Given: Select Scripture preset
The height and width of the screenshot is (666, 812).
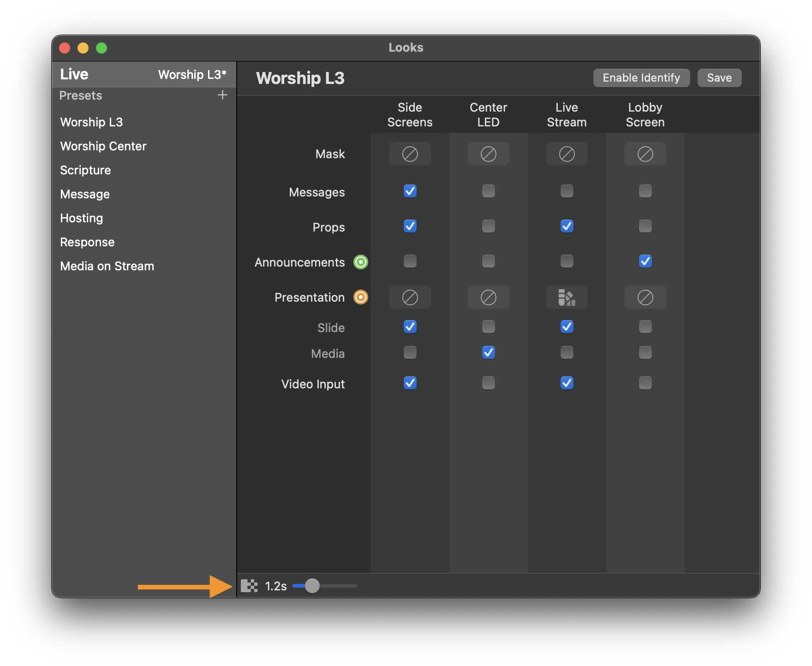Looking at the screenshot, I should [144, 170].
